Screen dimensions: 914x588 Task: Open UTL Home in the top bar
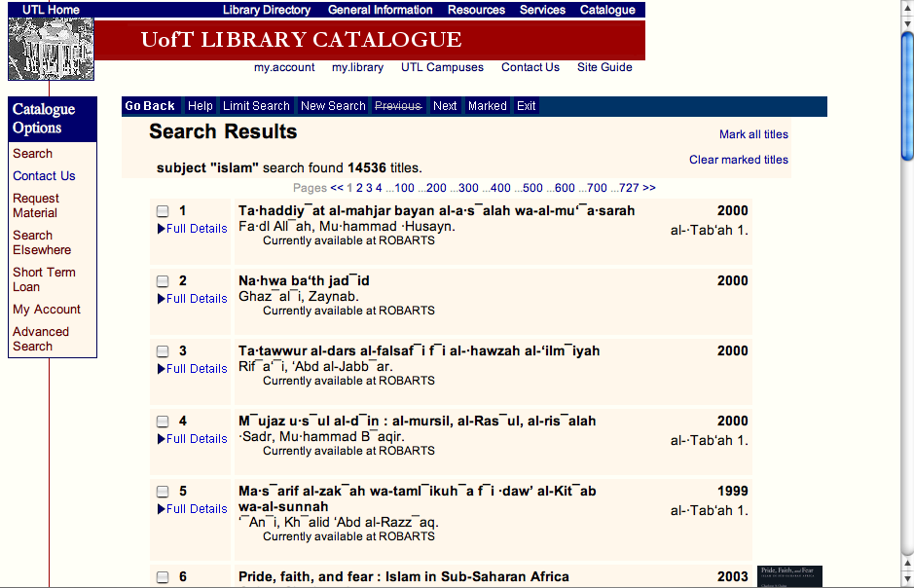point(51,10)
